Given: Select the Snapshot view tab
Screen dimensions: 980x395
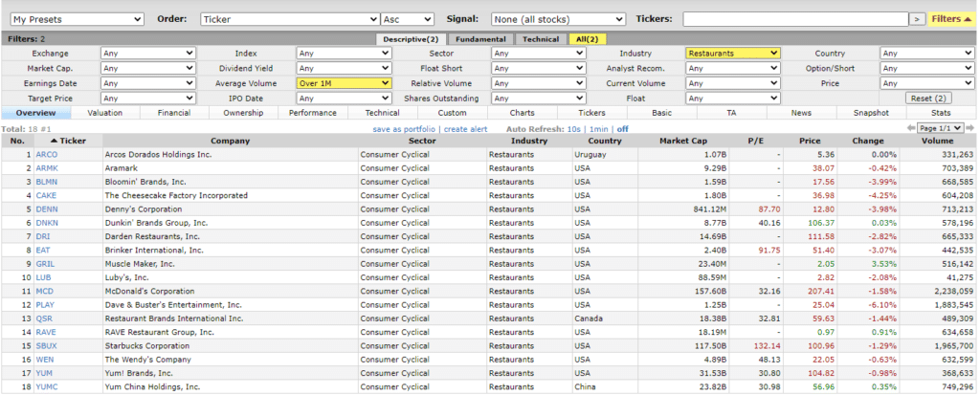Looking at the screenshot, I should tap(871, 113).
